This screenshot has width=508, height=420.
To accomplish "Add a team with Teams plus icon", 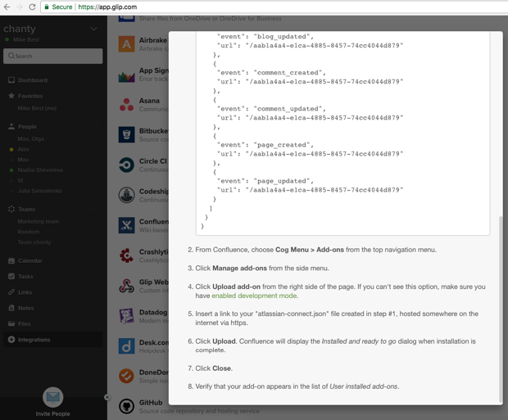I will (94, 210).
